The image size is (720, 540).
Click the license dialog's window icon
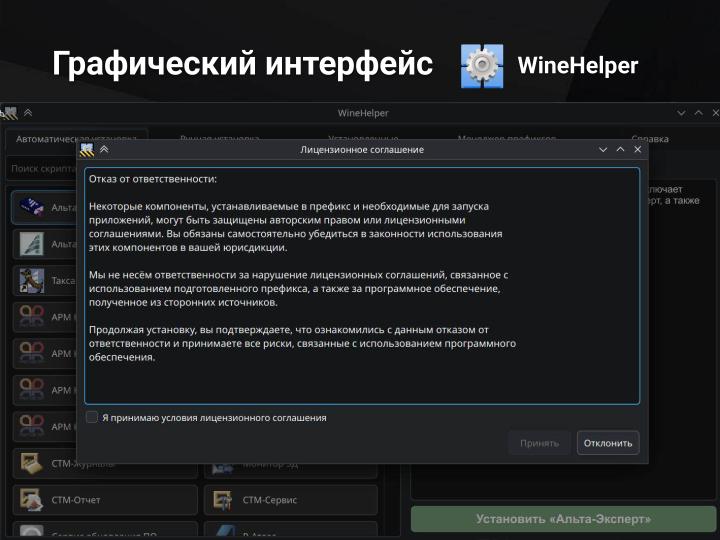pos(87,149)
